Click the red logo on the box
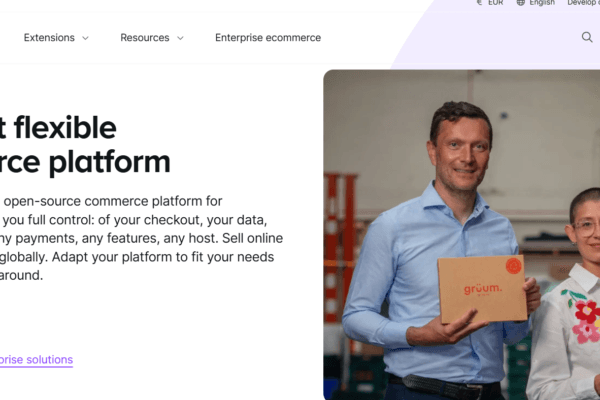The height and width of the screenshot is (400, 600). (513, 267)
